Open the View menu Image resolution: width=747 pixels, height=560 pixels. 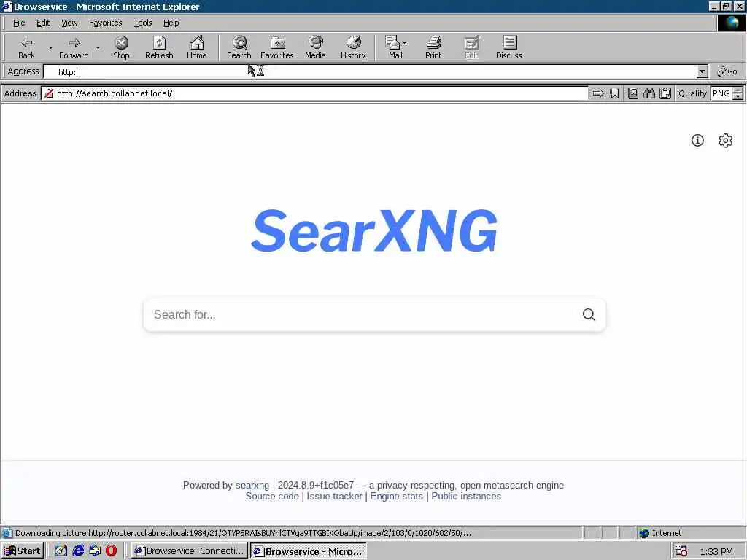tap(69, 23)
